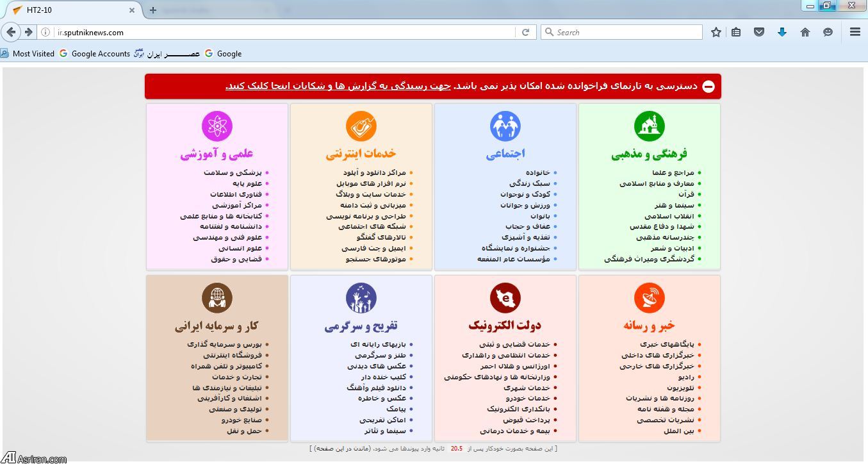Click the family icon above اجتماعی
The height and width of the screenshot is (464, 868).
[505, 126]
